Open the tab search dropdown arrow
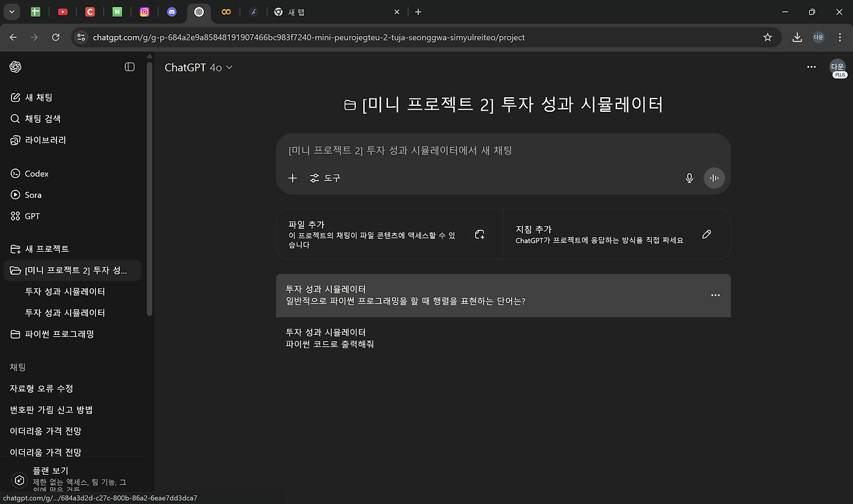The height and width of the screenshot is (504, 853). [x=12, y=12]
